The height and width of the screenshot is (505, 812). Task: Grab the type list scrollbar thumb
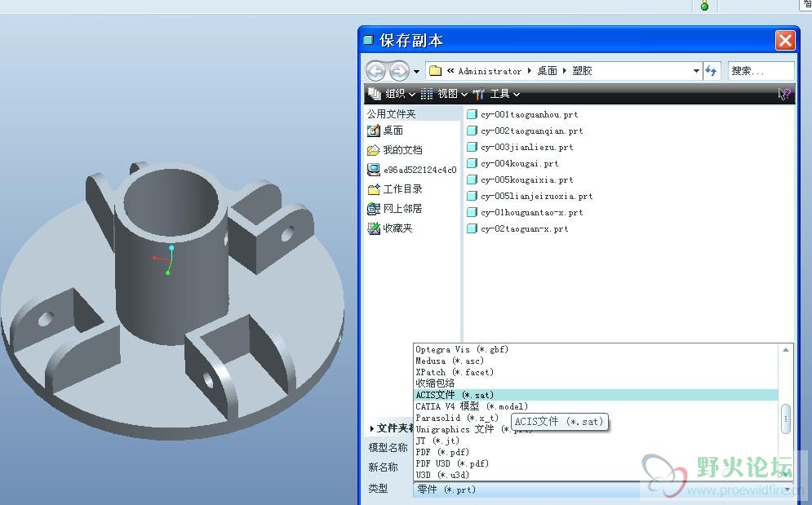(786, 419)
